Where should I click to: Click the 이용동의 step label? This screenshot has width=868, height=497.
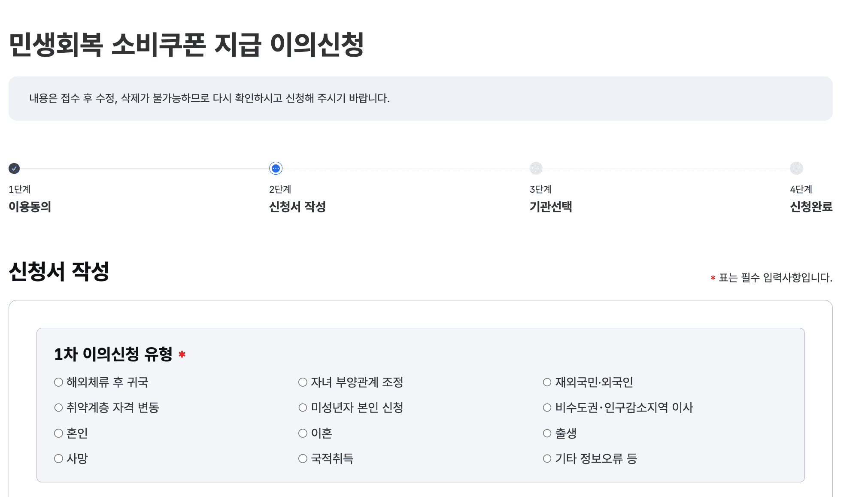(30, 207)
